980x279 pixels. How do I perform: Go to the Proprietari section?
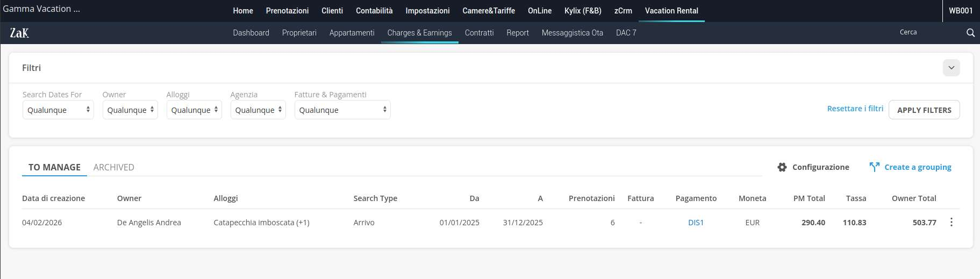point(299,33)
